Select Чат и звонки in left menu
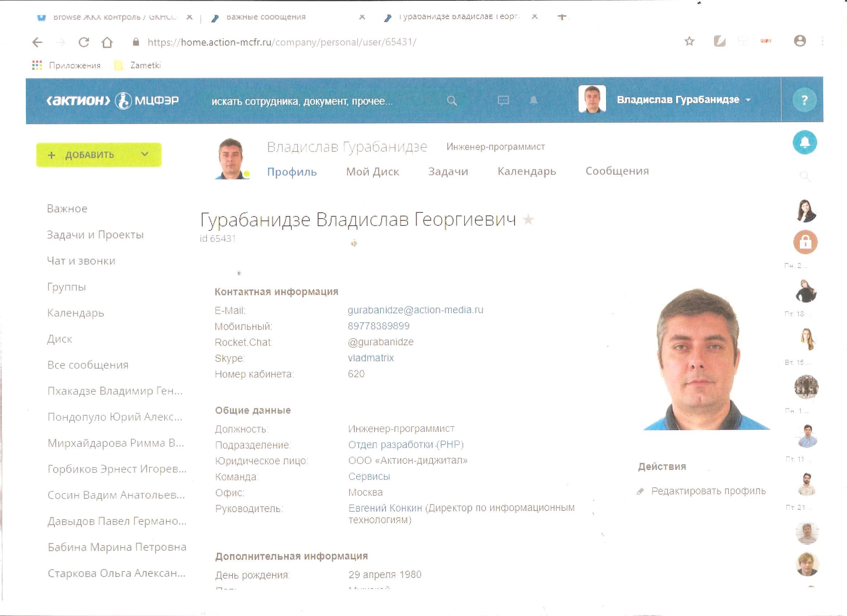The height and width of the screenshot is (616, 847). (x=81, y=261)
